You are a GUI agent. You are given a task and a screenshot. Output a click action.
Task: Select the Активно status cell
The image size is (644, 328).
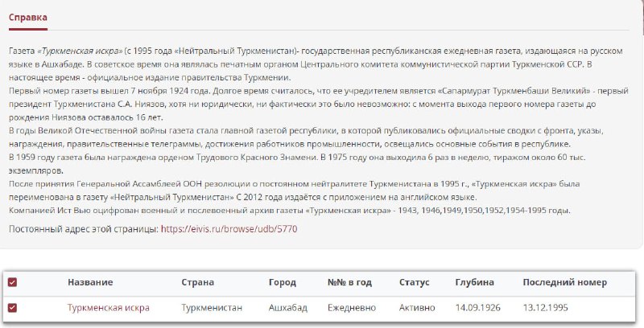(x=417, y=307)
